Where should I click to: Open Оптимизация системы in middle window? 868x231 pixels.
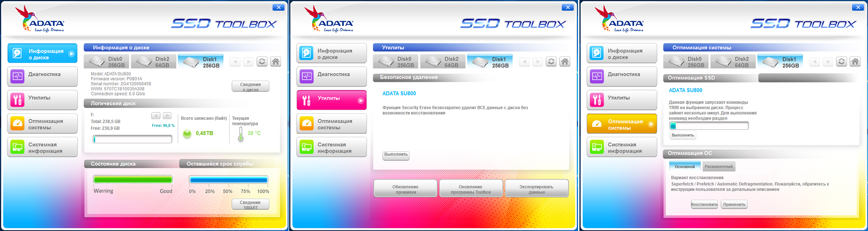pyautogui.click(x=331, y=124)
